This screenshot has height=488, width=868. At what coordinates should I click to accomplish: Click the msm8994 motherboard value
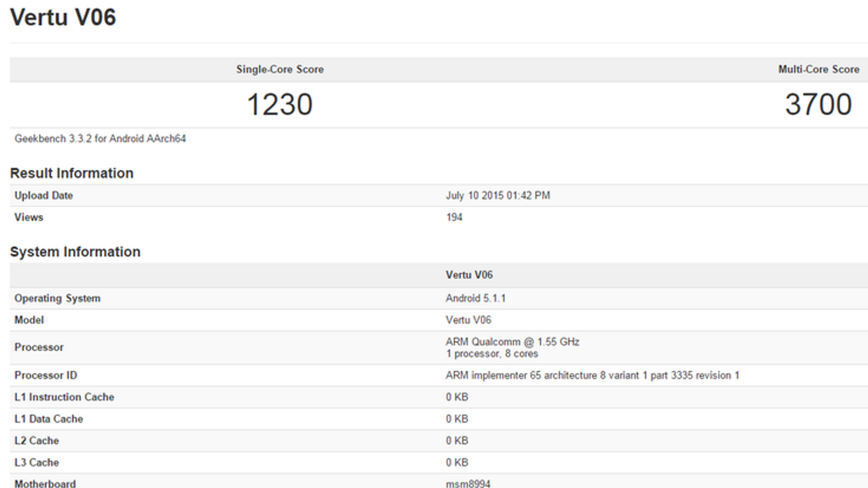tap(468, 484)
